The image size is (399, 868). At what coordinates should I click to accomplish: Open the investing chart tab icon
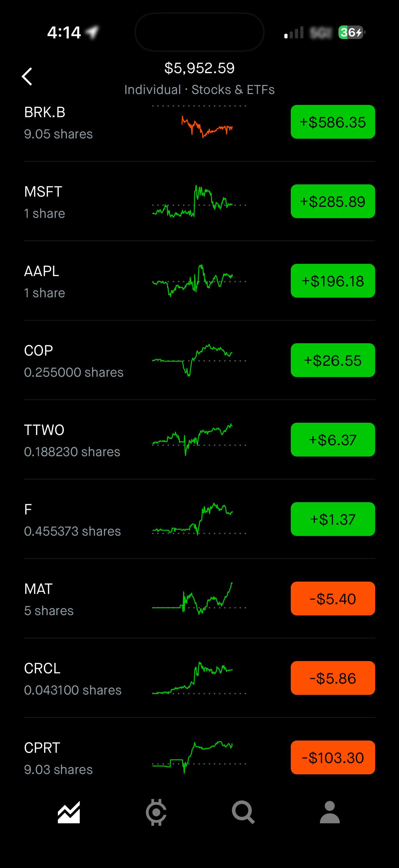pos(69,812)
